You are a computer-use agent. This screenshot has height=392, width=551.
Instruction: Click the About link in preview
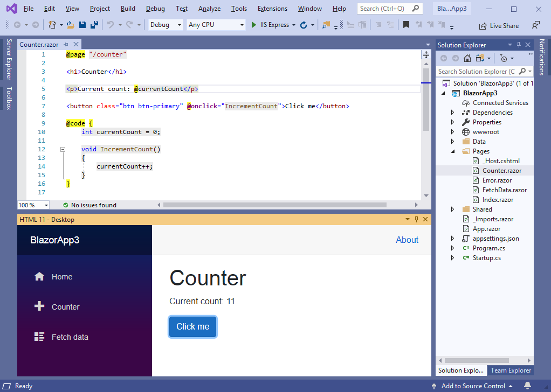click(407, 240)
